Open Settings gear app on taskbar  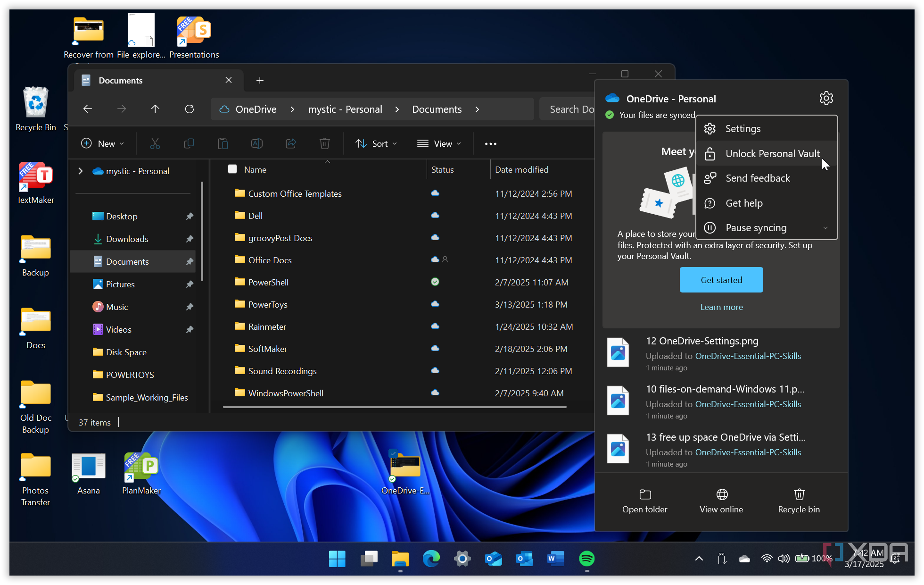[462, 559]
